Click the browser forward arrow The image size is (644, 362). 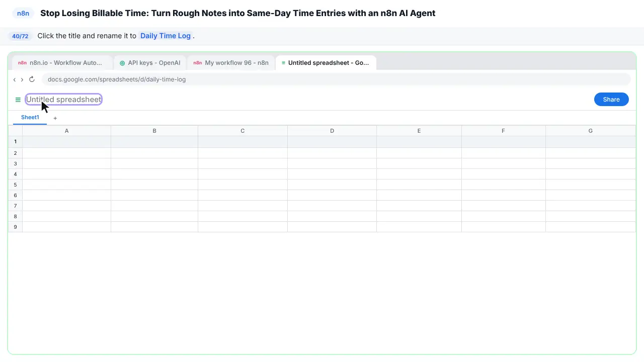click(x=22, y=79)
